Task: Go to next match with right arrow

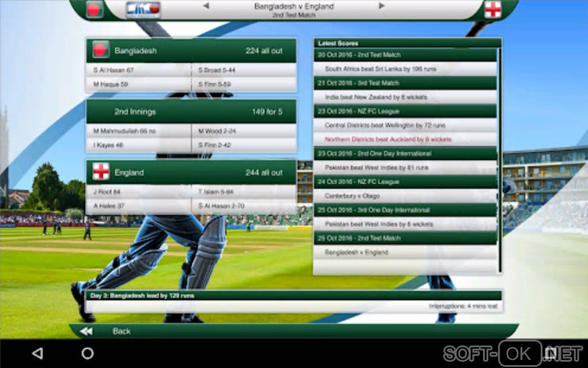Action: pyautogui.click(x=382, y=6)
